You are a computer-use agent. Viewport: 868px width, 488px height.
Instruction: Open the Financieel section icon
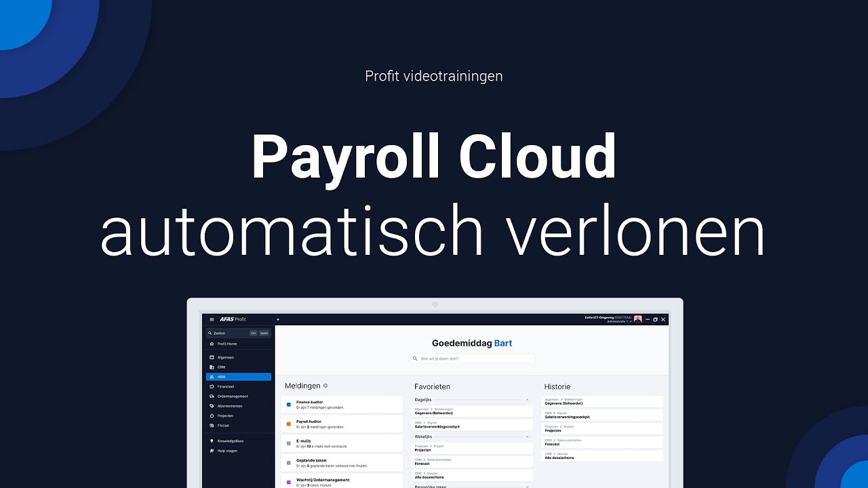pyautogui.click(x=212, y=386)
